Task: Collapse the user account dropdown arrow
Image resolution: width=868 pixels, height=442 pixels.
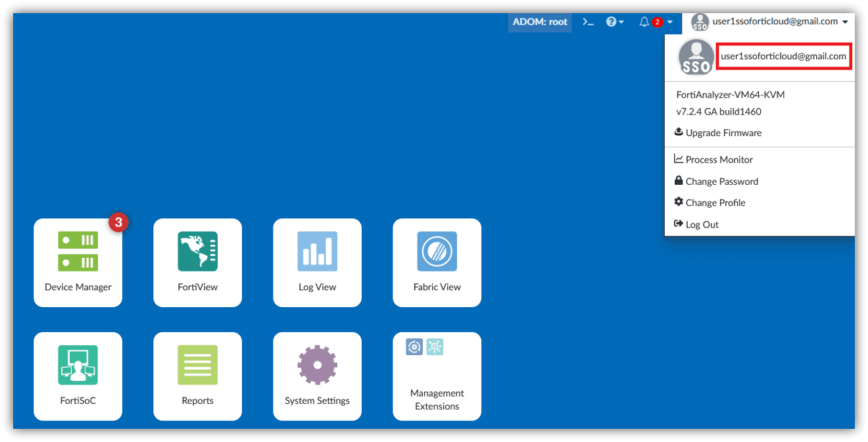Action: (x=845, y=22)
